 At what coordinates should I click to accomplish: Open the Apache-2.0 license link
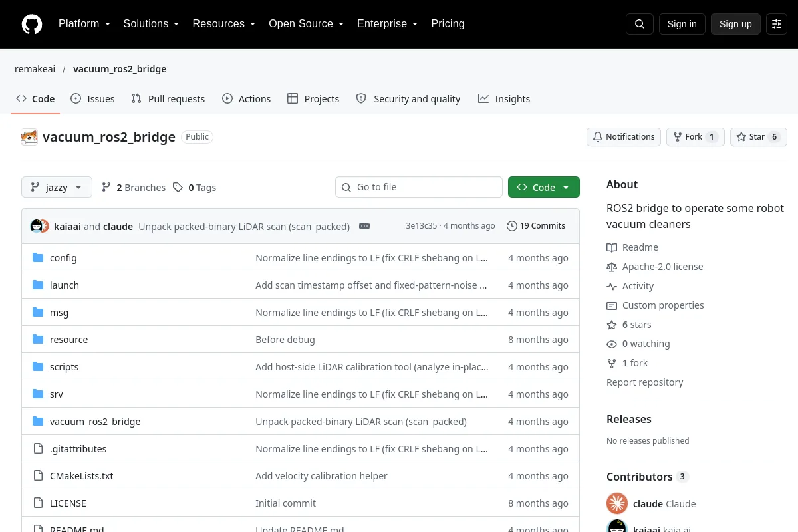[655, 267]
